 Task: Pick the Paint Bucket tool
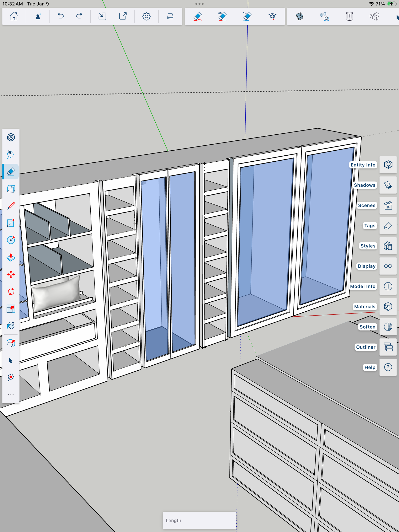click(11, 326)
